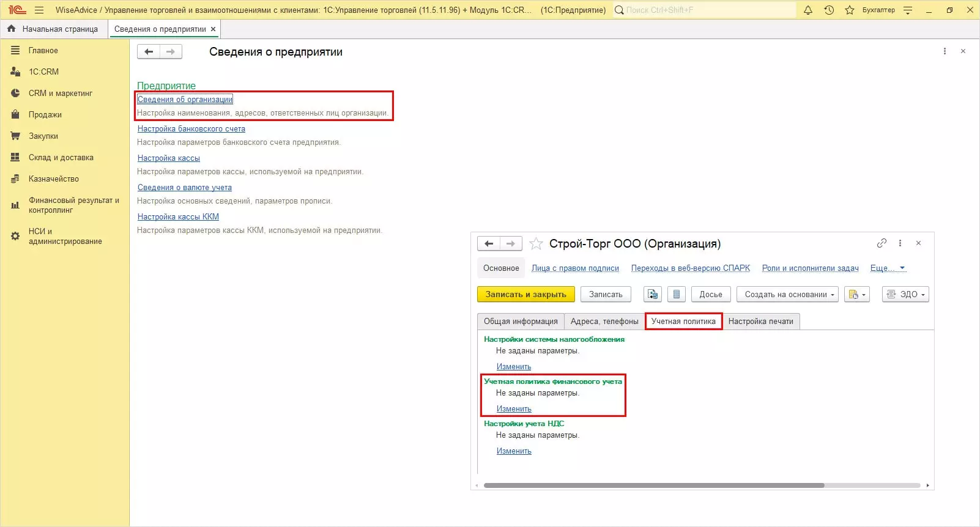Click Записать и закрыть button

(526, 294)
